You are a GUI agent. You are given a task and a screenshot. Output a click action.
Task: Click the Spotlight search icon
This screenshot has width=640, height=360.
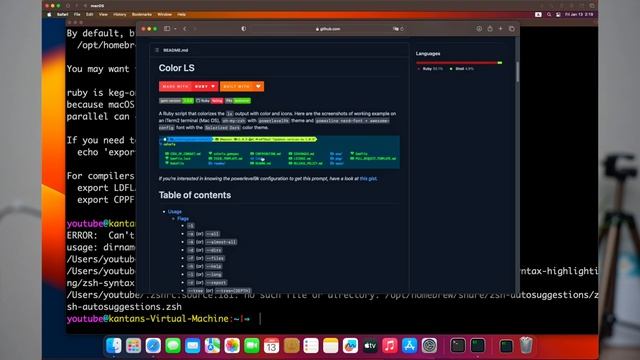coord(549,14)
